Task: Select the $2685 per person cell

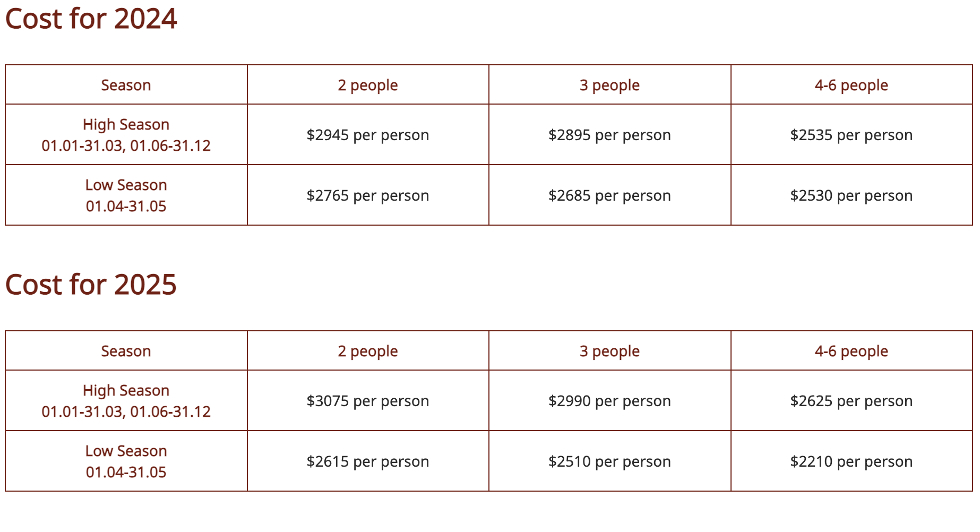Action: (x=609, y=196)
